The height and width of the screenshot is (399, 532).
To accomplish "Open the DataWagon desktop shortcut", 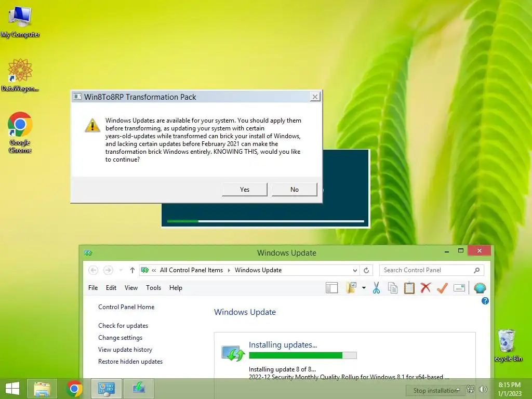I will [x=20, y=75].
